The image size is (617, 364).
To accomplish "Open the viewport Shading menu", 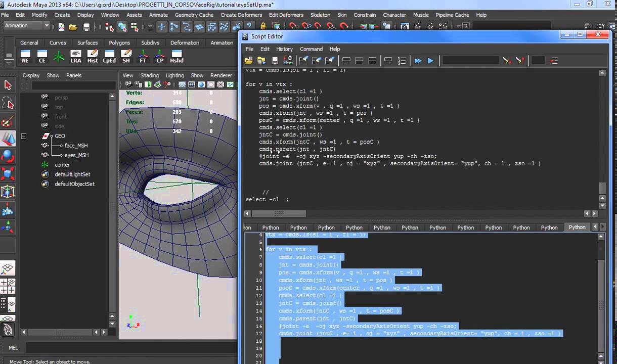I will click(149, 75).
